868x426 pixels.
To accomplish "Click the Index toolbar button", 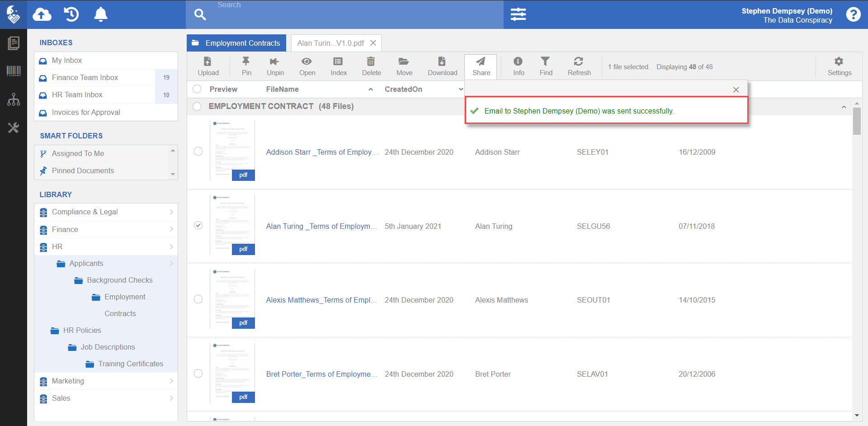I will pyautogui.click(x=339, y=66).
